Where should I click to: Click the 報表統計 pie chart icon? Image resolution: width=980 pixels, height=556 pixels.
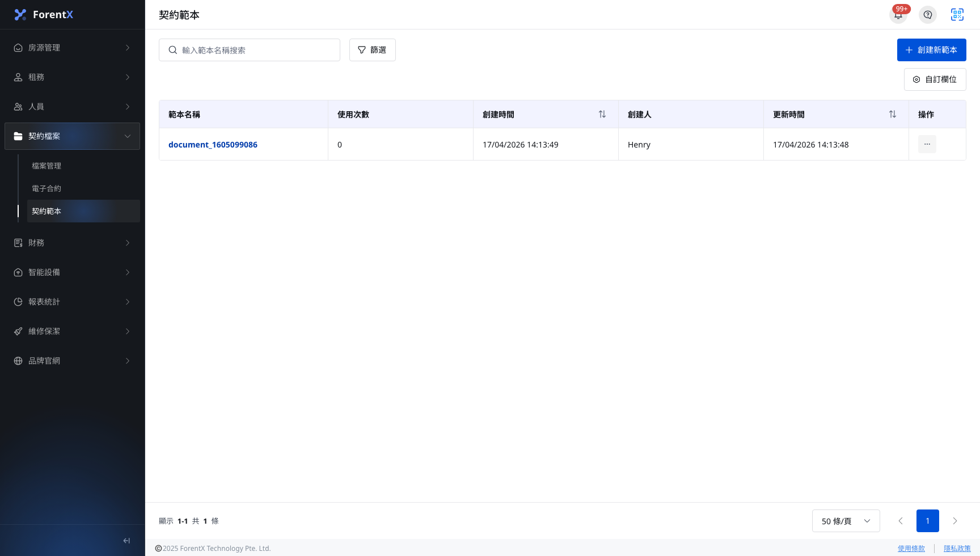(x=18, y=302)
